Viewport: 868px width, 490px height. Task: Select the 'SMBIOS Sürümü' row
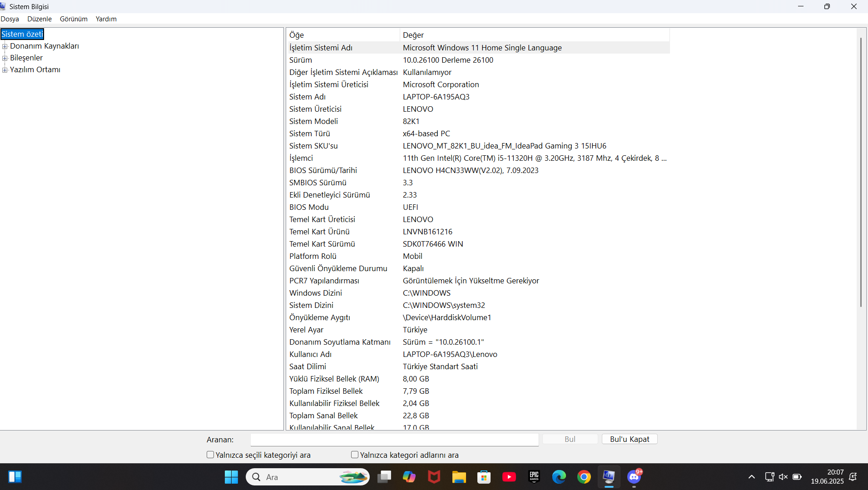[478, 183]
